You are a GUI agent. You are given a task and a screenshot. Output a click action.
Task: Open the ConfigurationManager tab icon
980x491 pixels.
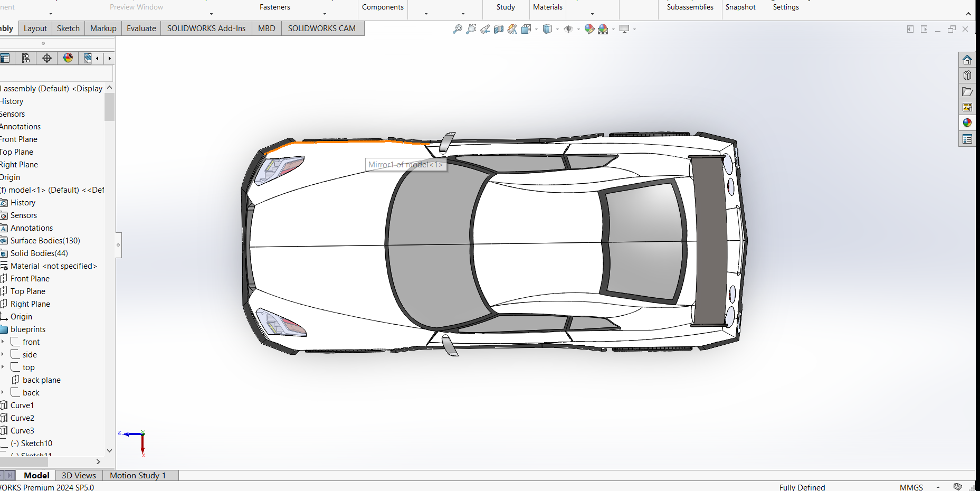[25, 58]
